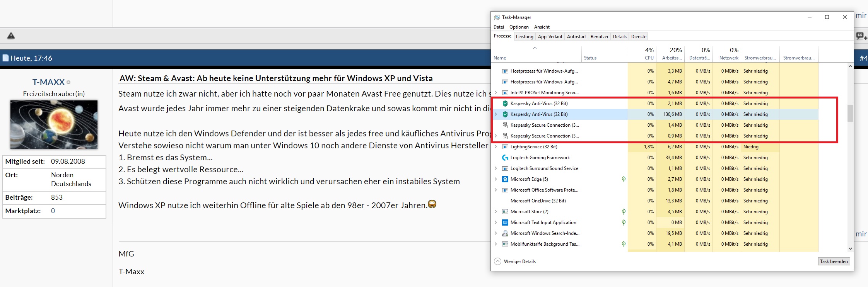Image resolution: width=868 pixels, height=287 pixels.
Task: Open the T-MAXX user profile link
Action: point(48,82)
